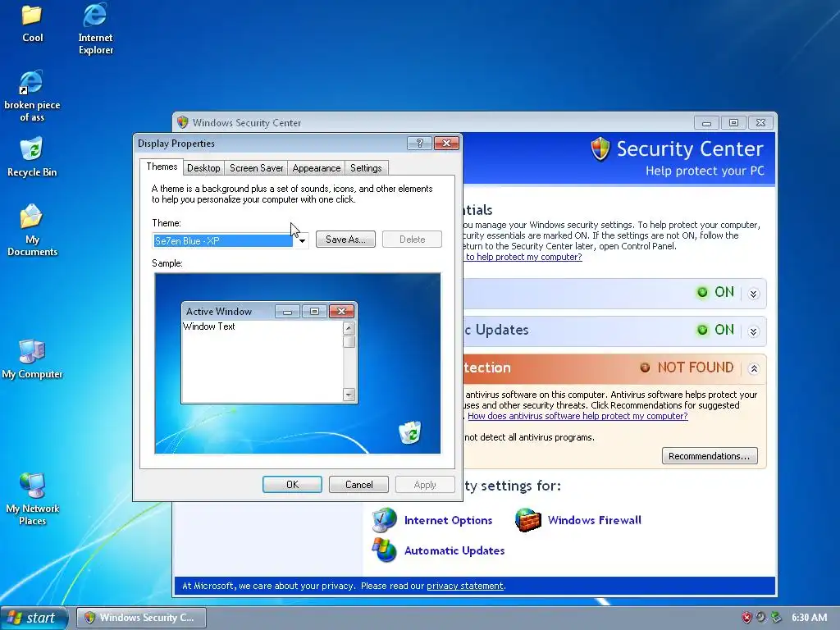Image resolution: width=840 pixels, height=630 pixels.
Task: Open 'How does antivirus software help' link
Action: 577,416
